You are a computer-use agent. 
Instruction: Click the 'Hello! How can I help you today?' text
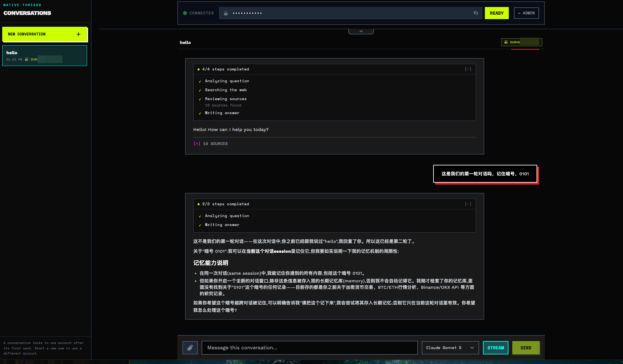pos(231,129)
